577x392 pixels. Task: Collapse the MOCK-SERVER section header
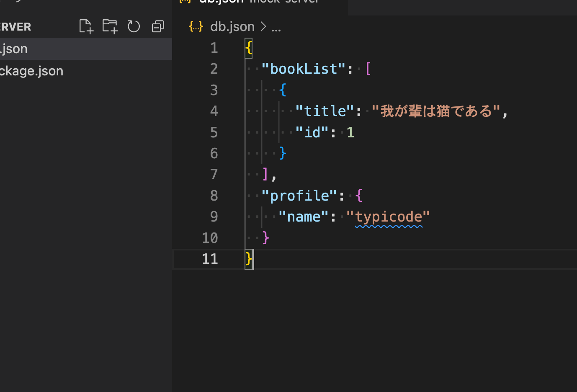15,26
